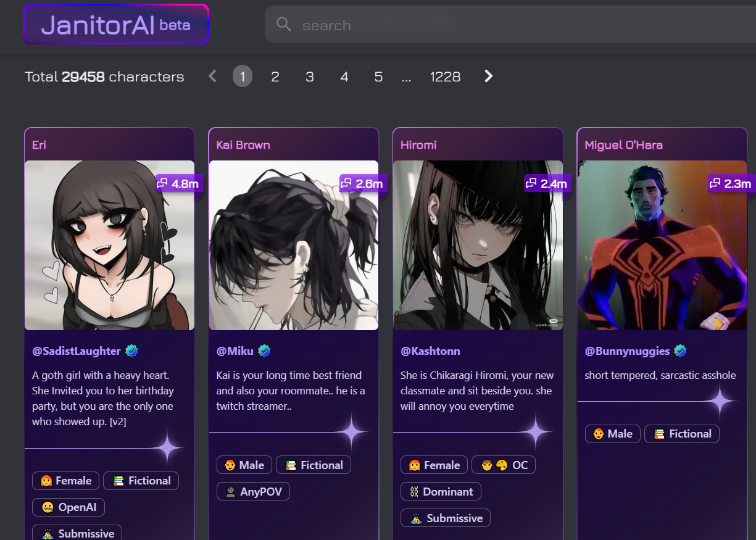Viewport: 756px width, 540px height.
Task: Select Female tag on Hiromi card
Action: [x=434, y=465]
